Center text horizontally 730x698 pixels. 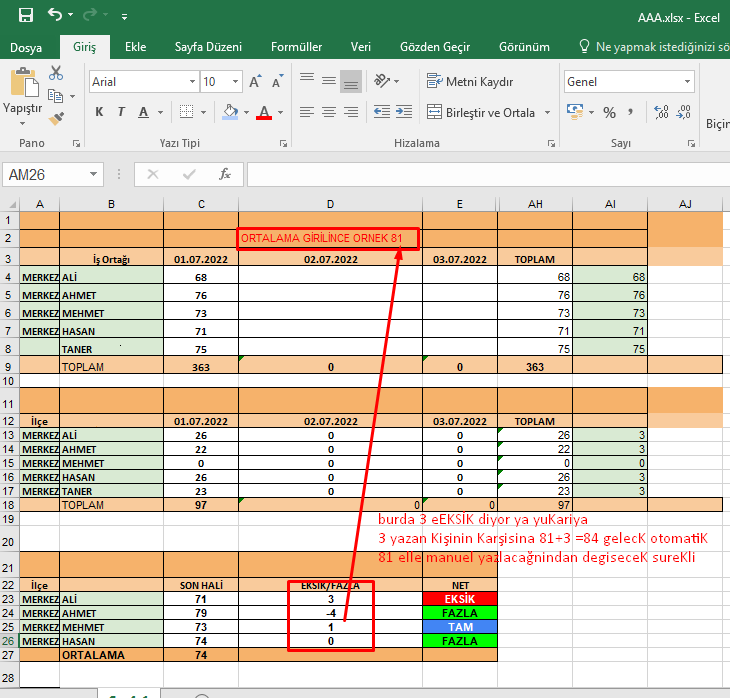coord(329,112)
